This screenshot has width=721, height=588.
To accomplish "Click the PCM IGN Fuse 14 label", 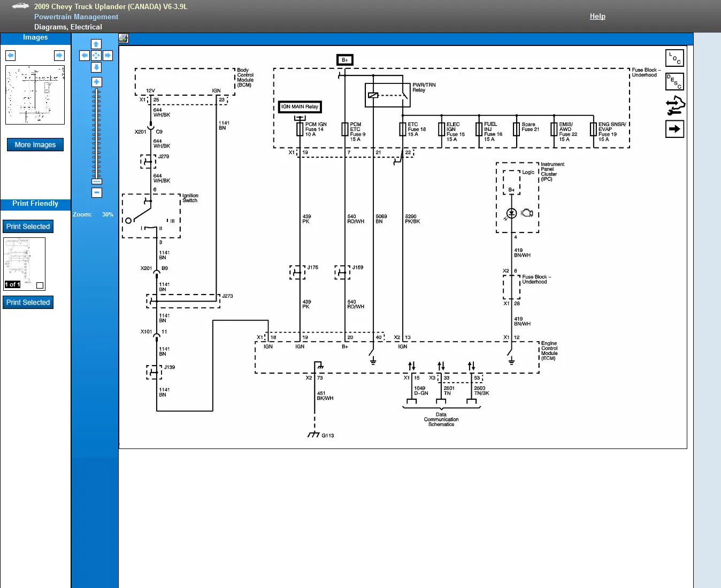I will click(x=316, y=129).
